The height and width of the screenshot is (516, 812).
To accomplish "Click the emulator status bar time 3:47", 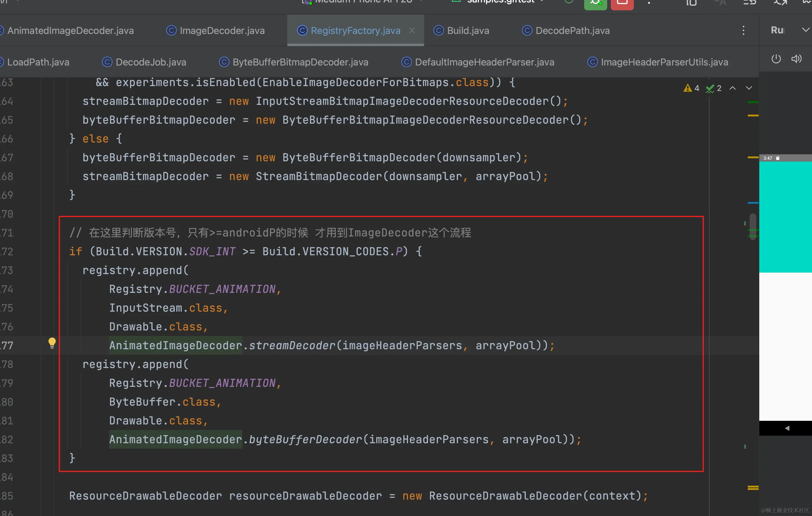I will point(767,158).
